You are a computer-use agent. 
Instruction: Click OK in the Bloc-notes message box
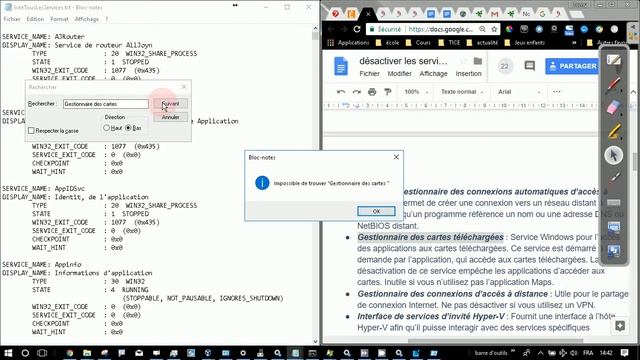pos(376,211)
